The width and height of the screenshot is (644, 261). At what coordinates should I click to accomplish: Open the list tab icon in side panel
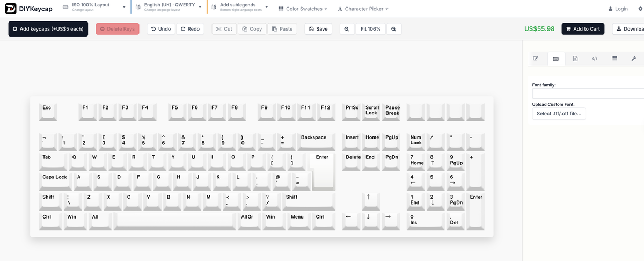point(614,59)
